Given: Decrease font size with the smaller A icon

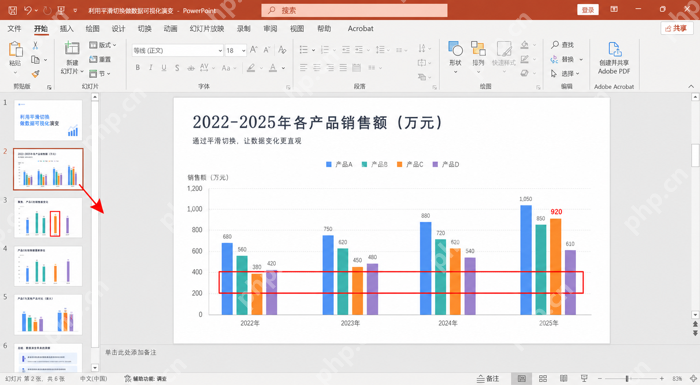Looking at the screenshot, I should point(267,50).
